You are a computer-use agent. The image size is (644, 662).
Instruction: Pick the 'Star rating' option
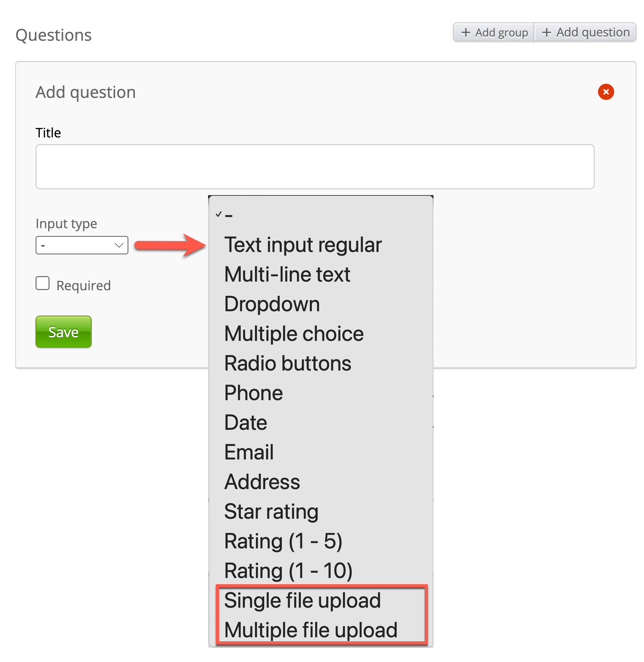click(x=271, y=511)
